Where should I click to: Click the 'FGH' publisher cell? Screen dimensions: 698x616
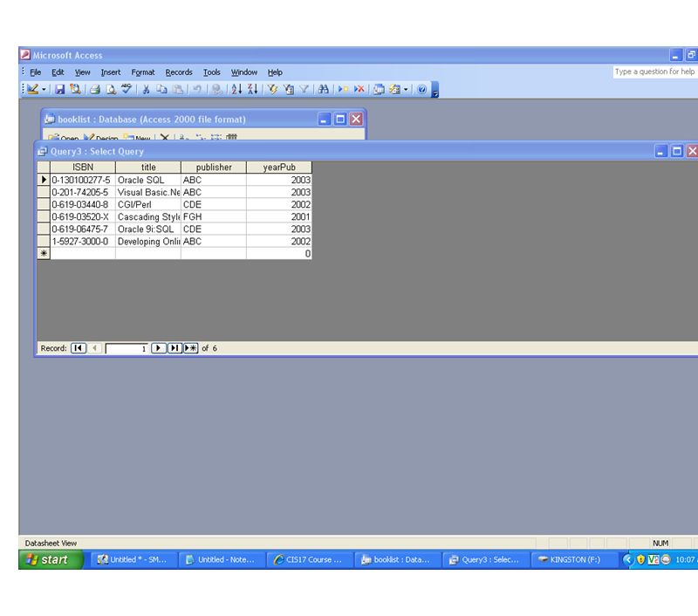pos(214,216)
